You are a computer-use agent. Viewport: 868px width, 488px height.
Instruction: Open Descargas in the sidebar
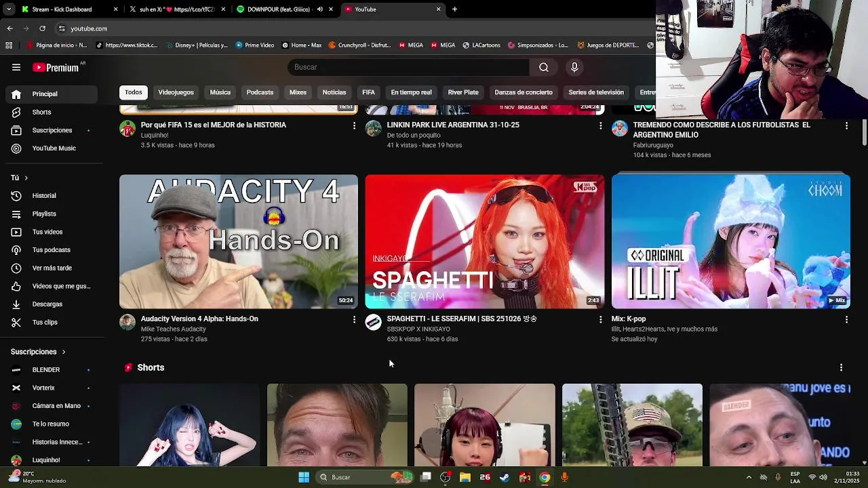click(52, 304)
